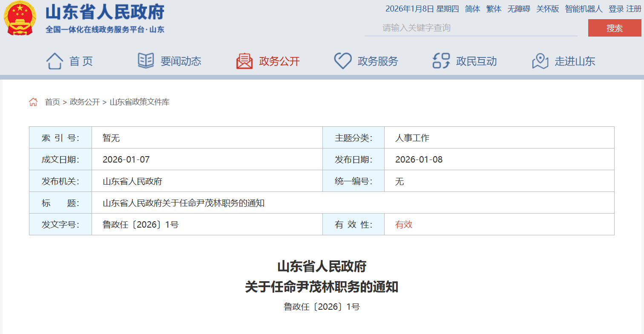The height and width of the screenshot is (334, 644).
Task: Go to 山东省政策文件库 in breadcrumb
Action: (x=140, y=102)
